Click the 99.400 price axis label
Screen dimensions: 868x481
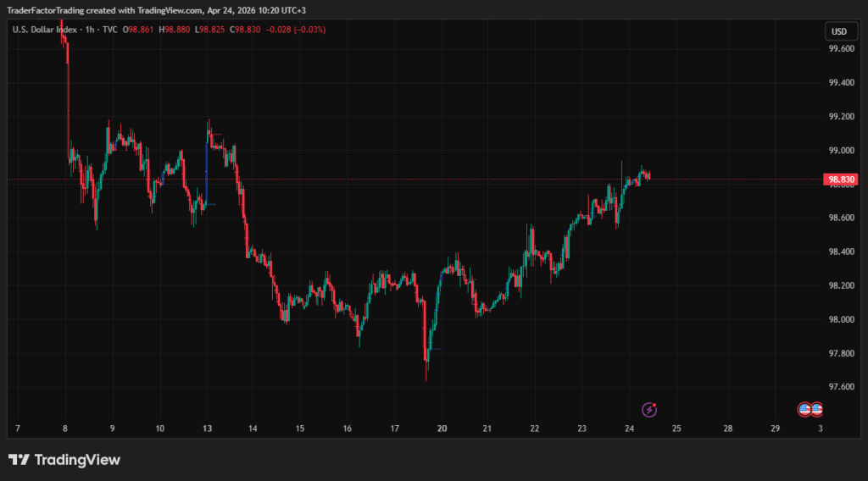coord(841,82)
